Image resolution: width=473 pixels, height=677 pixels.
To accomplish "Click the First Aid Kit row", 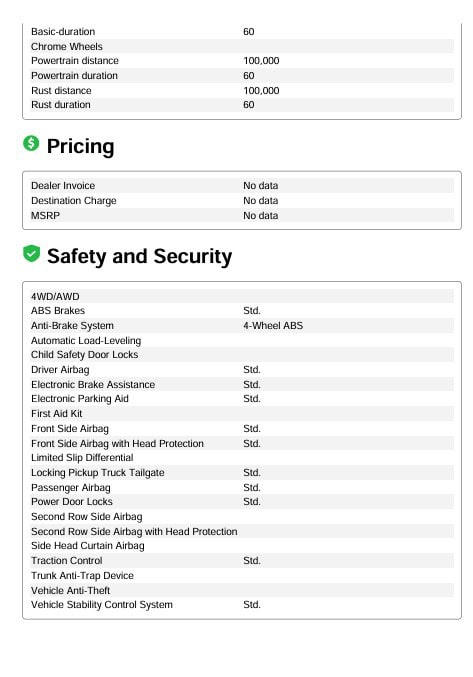I will pos(242,414).
